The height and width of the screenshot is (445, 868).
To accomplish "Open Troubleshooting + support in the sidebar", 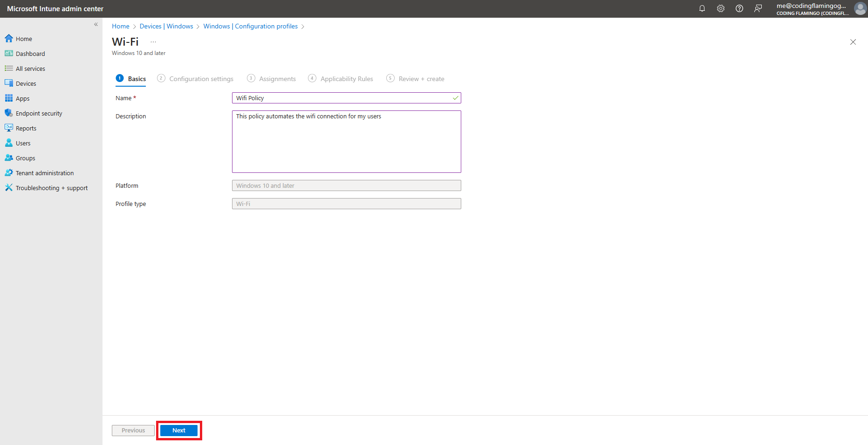I will [x=51, y=188].
